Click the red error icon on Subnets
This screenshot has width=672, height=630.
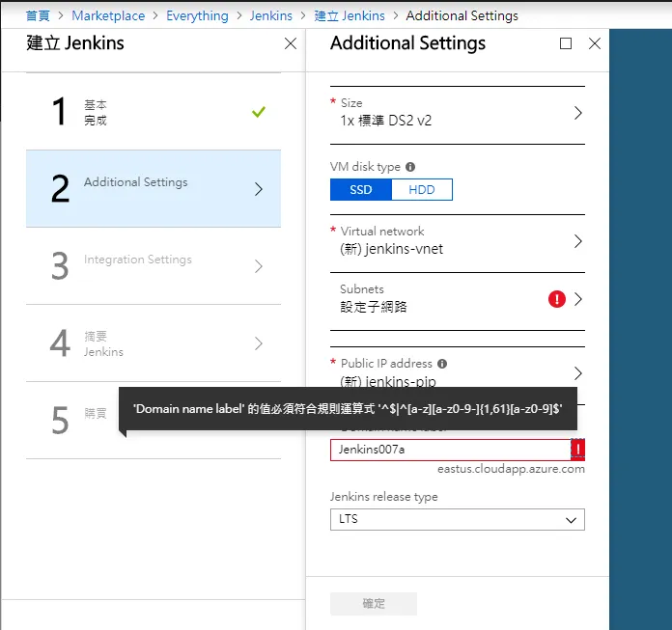tap(556, 299)
